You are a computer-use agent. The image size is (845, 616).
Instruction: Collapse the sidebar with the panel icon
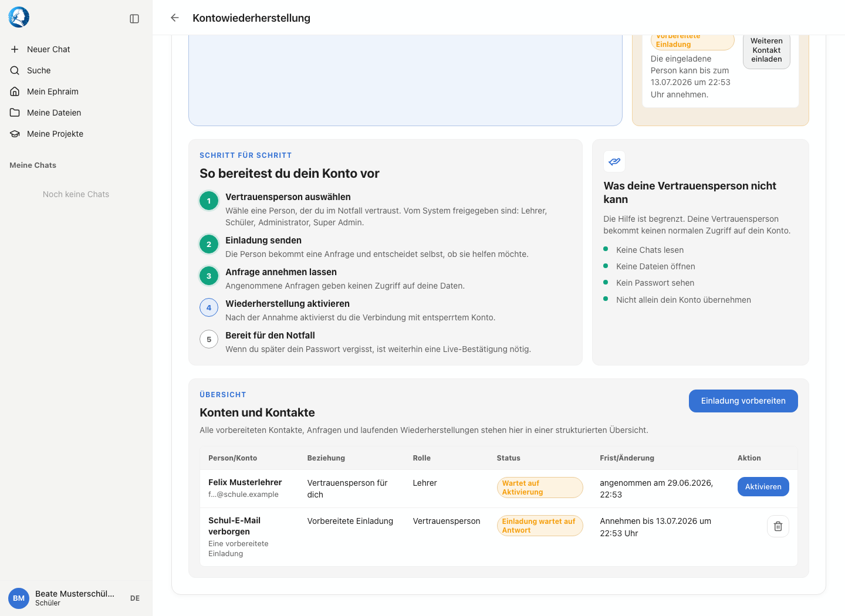pyautogui.click(x=134, y=19)
